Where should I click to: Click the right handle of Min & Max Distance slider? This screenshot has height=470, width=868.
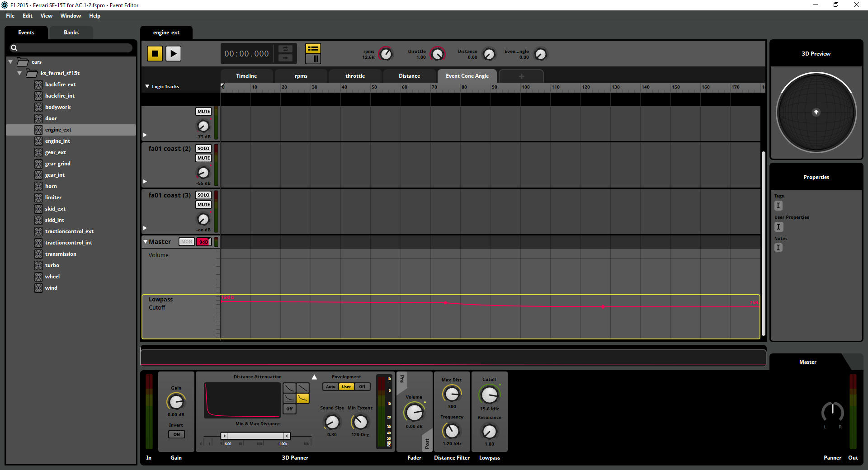coord(287,436)
